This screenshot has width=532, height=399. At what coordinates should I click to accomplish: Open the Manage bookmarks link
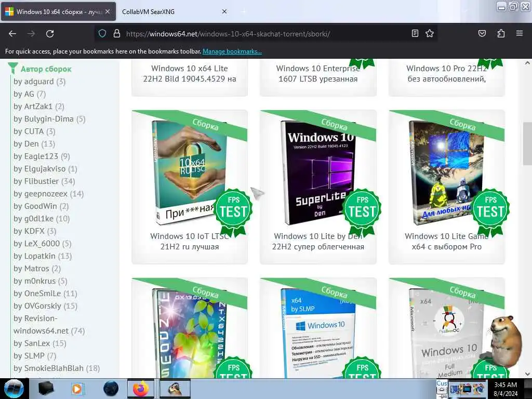pos(232,51)
